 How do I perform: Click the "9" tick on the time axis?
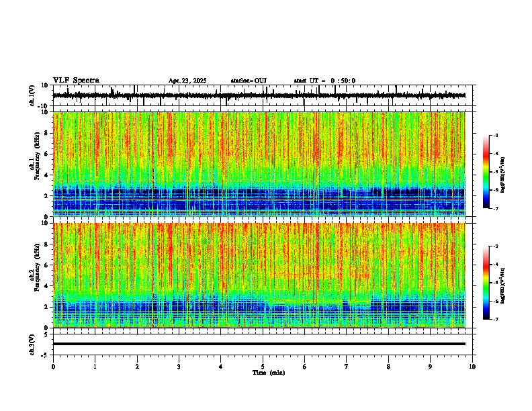coord(430,367)
